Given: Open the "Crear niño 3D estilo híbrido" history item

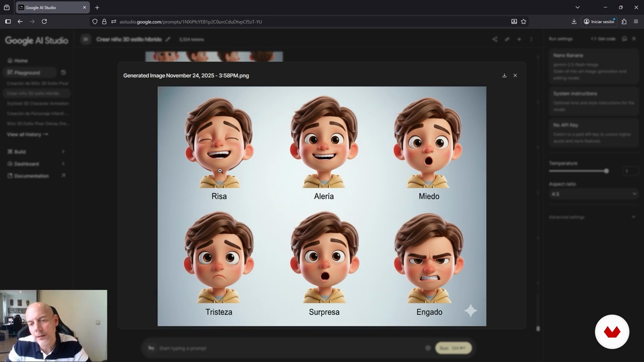Looking at the screenshot, I should pos(36,94).
